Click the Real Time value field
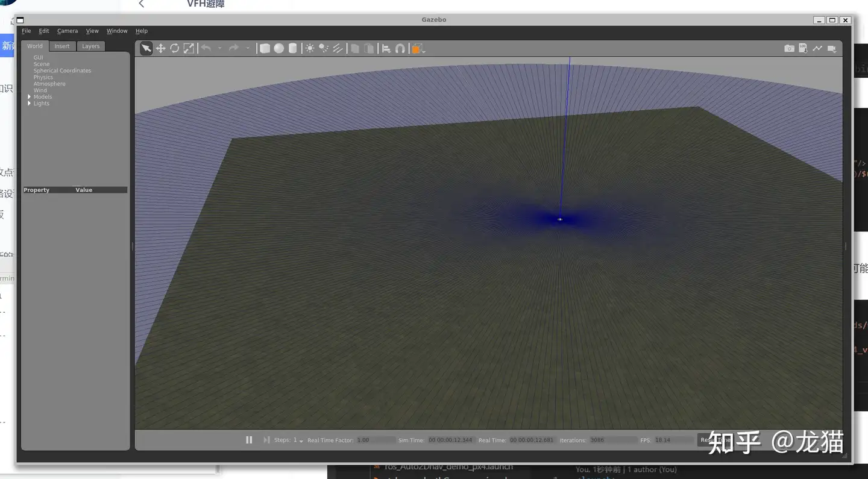Viewport: 868px width, 479px height. pos(532,440)
